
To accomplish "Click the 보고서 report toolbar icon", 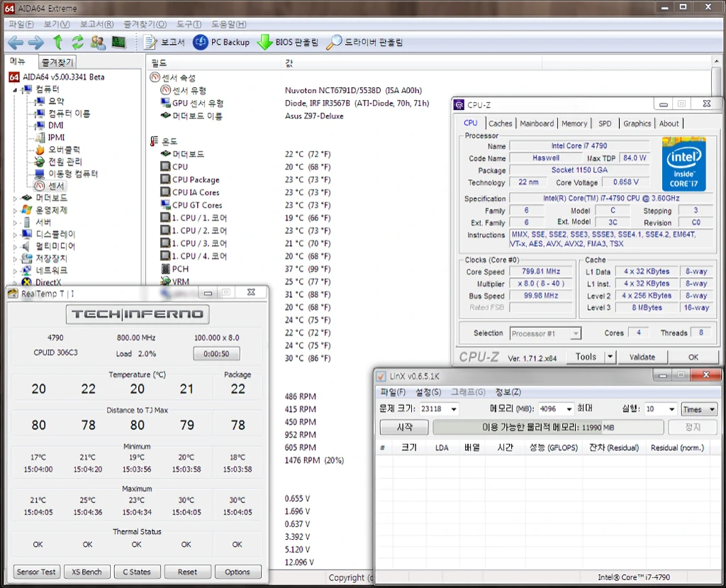I will pos(150,43).
